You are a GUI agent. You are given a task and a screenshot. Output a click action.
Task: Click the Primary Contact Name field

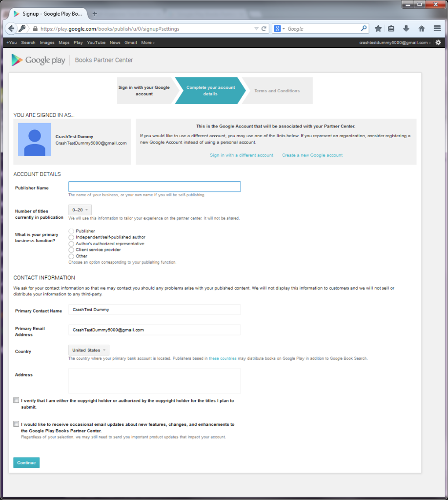[155, 310]
